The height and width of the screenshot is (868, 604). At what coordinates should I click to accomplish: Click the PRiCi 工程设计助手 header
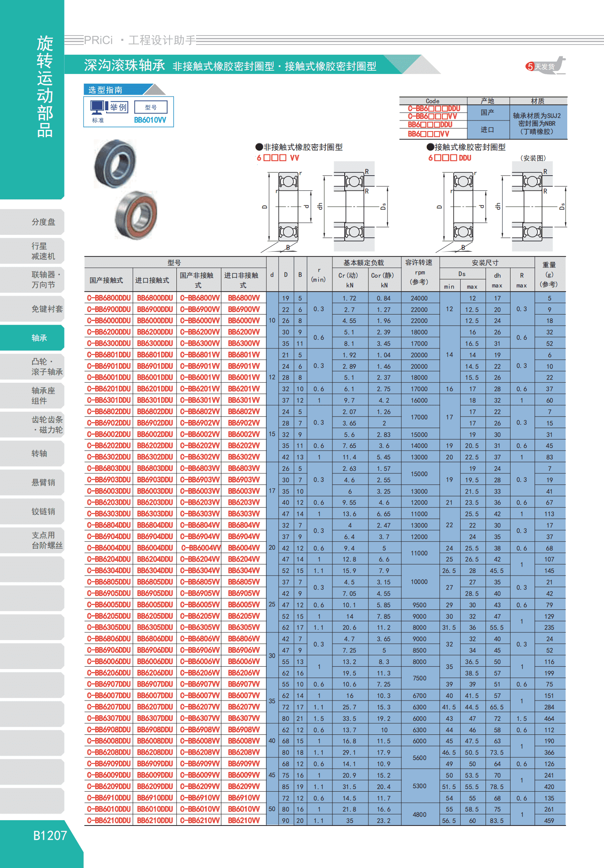tap(140, 40)
